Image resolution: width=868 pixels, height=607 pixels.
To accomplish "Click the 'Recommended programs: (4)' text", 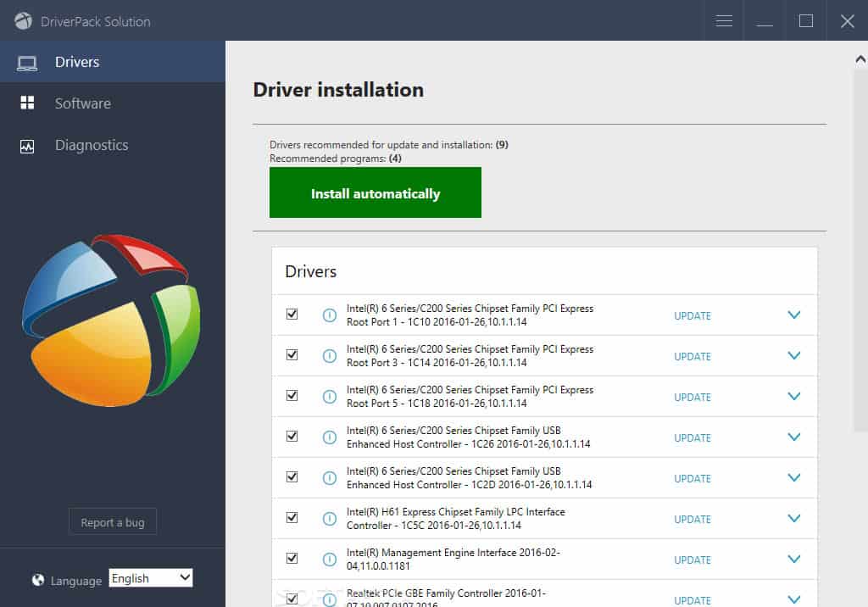I will click(336, 159).
